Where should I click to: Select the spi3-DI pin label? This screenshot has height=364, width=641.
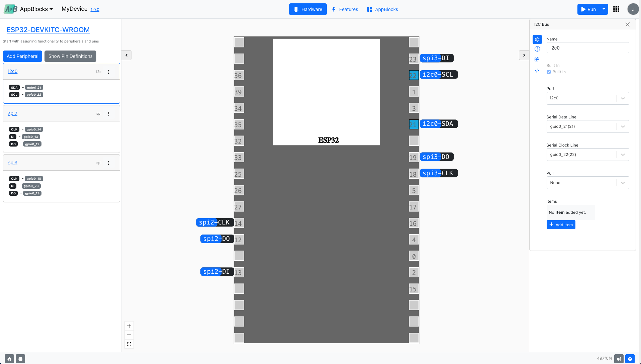click(437, 58)
